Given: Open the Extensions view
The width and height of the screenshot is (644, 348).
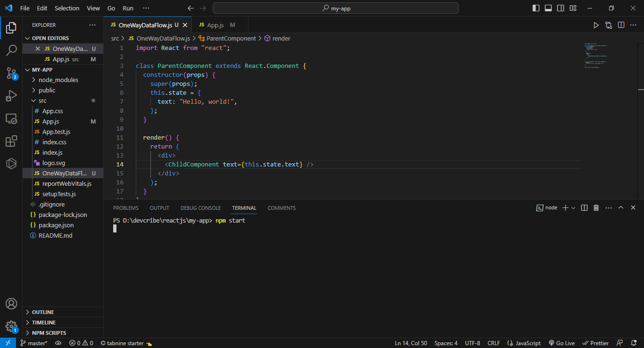Looking at the screenshot, I should tap(11, 141).
